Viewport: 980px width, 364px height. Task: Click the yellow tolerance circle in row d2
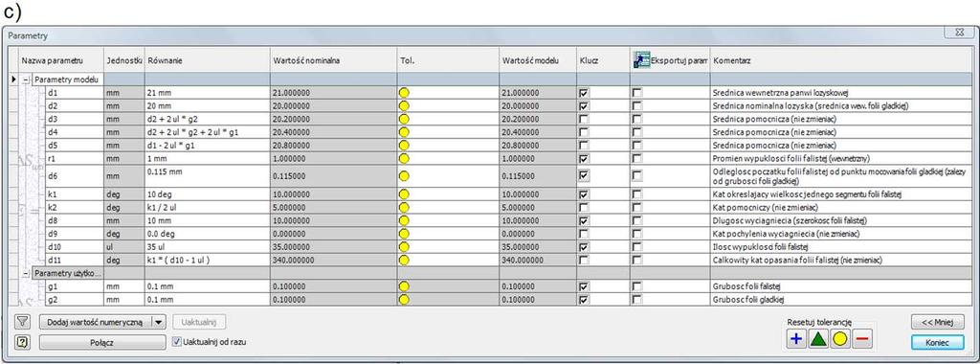404,105
